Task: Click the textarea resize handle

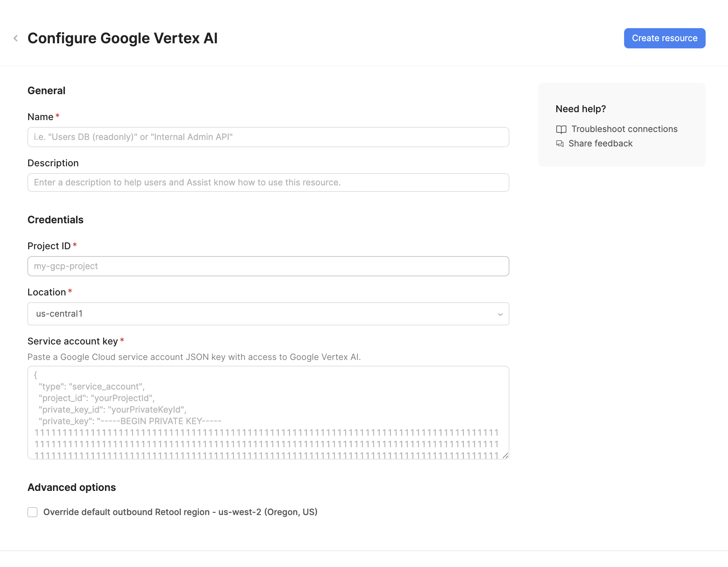Action: (506, 456)
